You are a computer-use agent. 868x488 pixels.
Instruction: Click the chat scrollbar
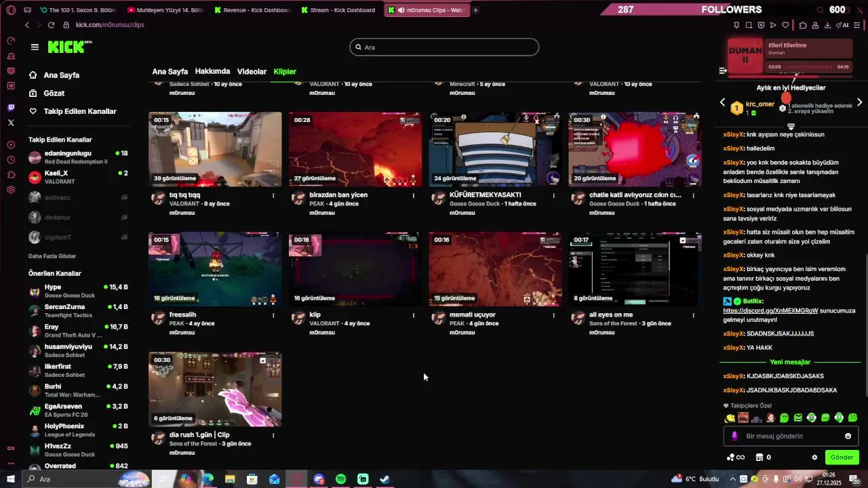point(865,325)
